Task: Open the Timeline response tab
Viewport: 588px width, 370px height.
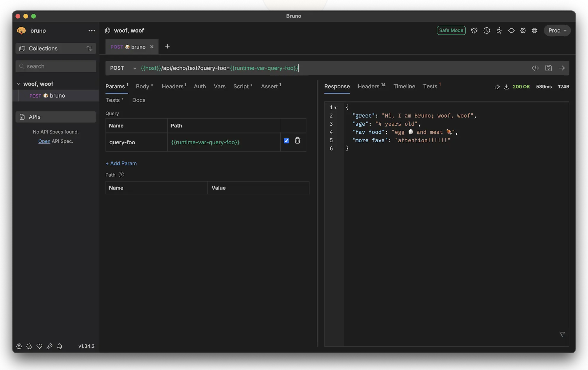Action: pyautogui.click(x=404, y=86)
